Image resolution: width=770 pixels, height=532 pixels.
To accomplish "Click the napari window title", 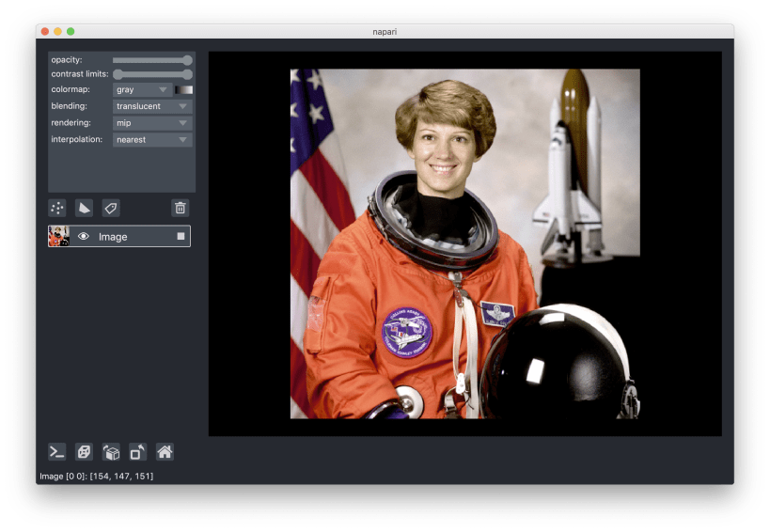I will pyautogui.click(x=385, y=31).
